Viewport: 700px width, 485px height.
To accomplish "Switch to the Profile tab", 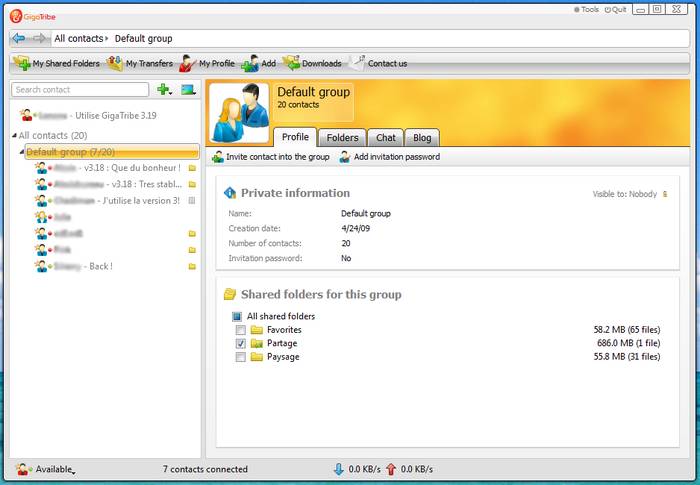I will point(295,137).
